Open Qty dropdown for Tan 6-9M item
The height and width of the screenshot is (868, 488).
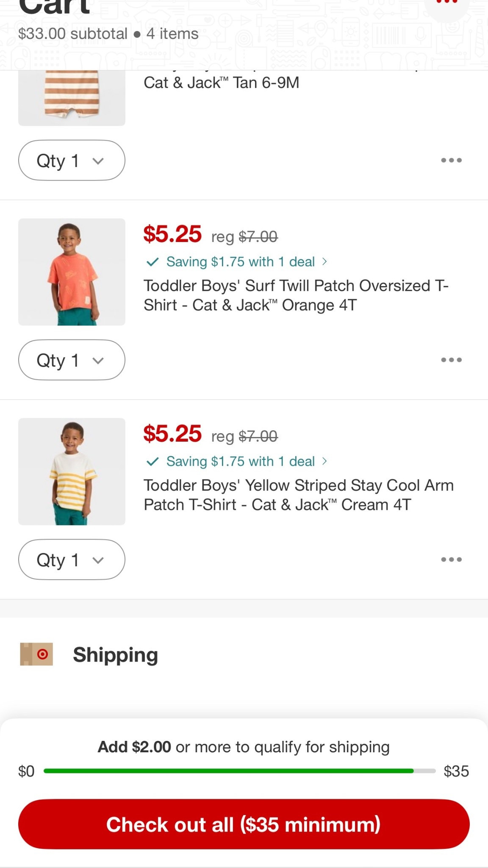pos(72,160)
